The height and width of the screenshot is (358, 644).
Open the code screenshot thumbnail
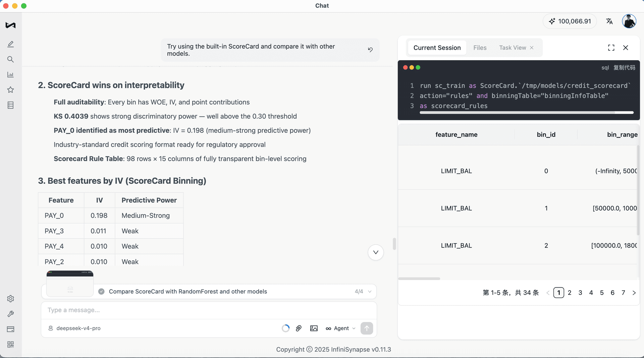pyautogui.click(x=70, y=284)
